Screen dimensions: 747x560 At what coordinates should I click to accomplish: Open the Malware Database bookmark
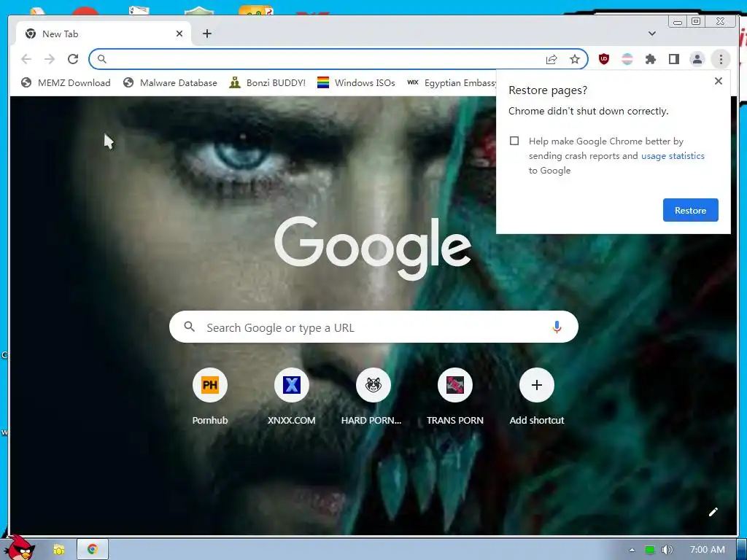click(x=169, y=83)
